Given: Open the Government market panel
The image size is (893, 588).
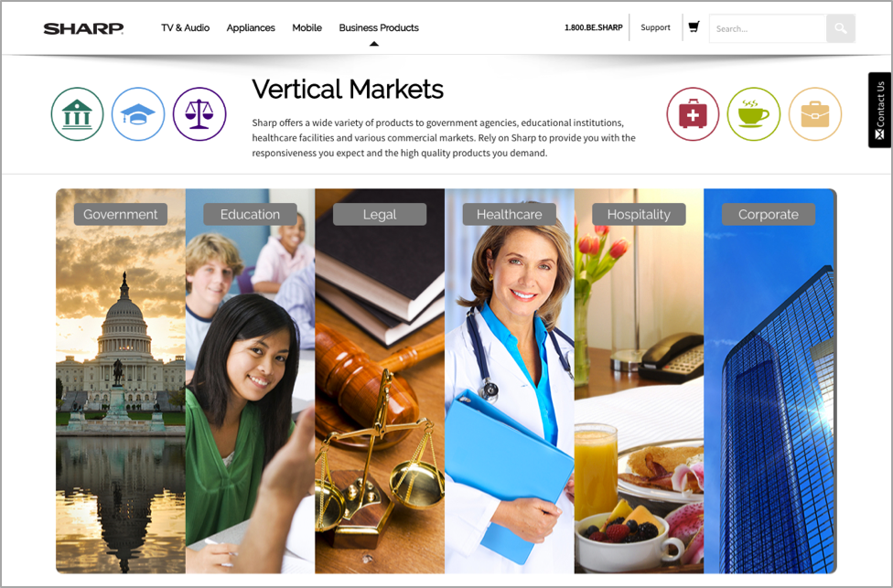Looking at the screenshot, I should pyautogui.click(x=121, y=380).
